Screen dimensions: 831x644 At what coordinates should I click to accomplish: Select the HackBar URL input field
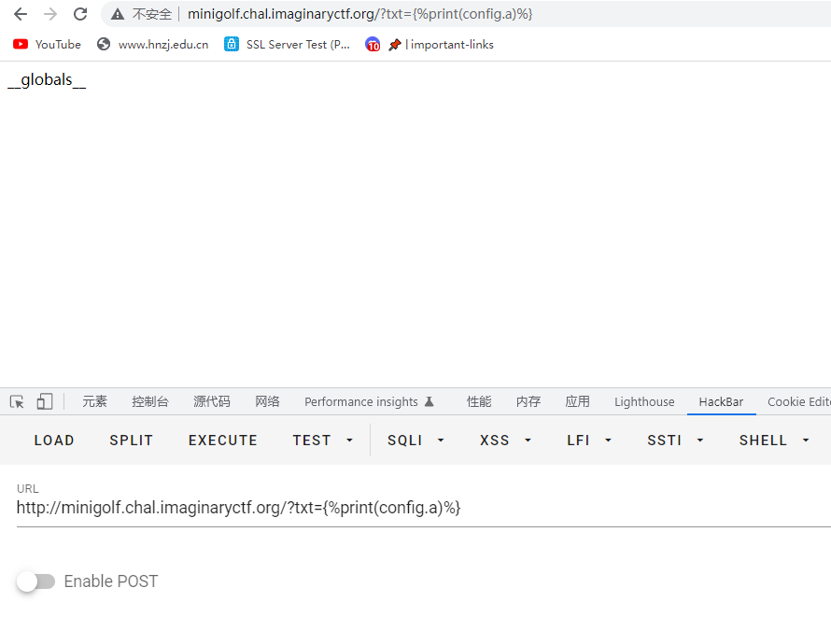[x=238, y=507]
